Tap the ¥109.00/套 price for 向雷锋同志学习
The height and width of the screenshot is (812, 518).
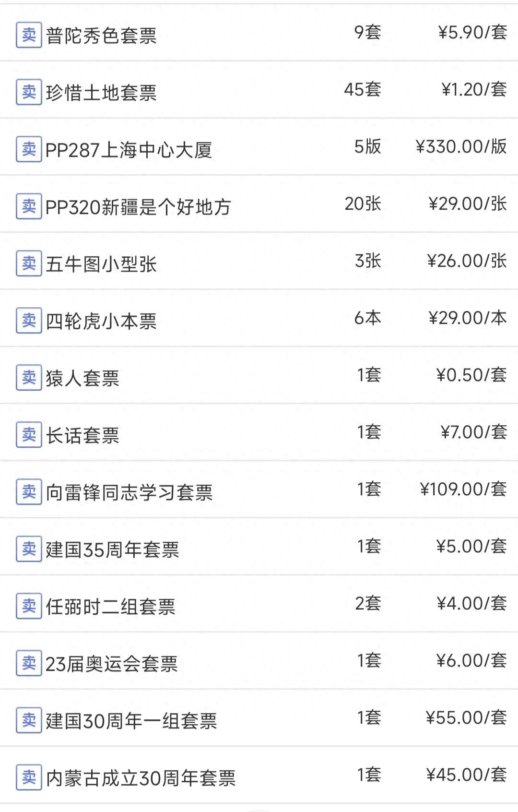click(x=463, y=490)
